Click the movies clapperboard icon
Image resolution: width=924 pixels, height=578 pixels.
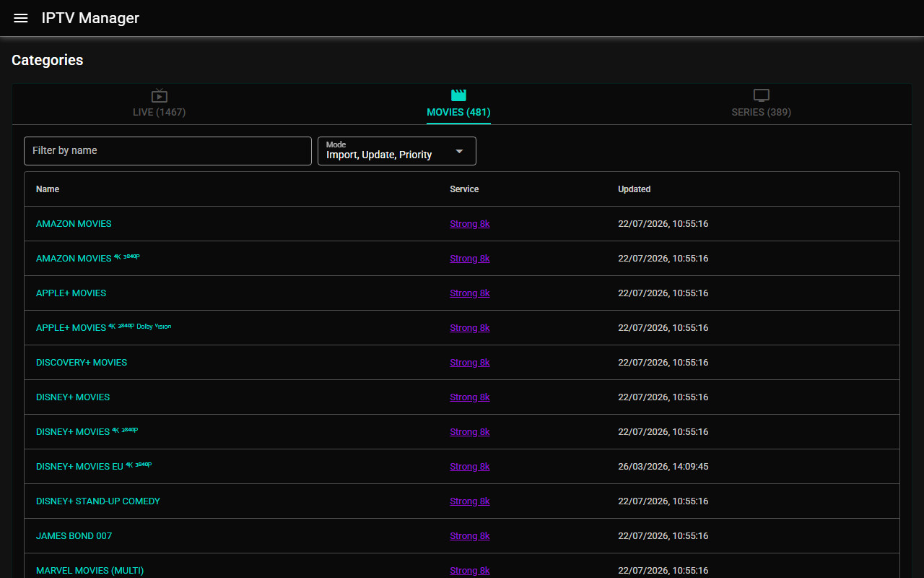(x=458, y=95)
